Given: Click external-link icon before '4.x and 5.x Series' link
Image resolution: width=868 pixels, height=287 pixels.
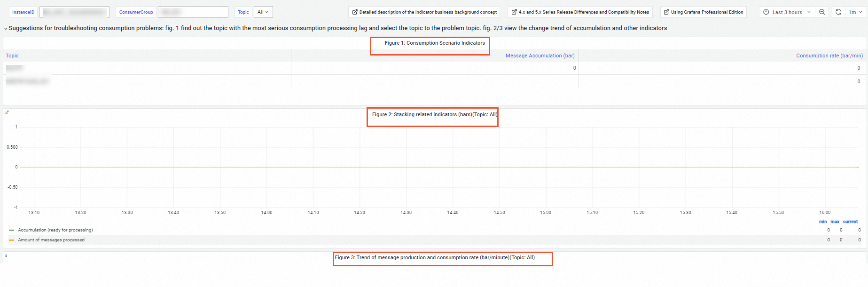Looking at the screenshot, I should (514, 12).
